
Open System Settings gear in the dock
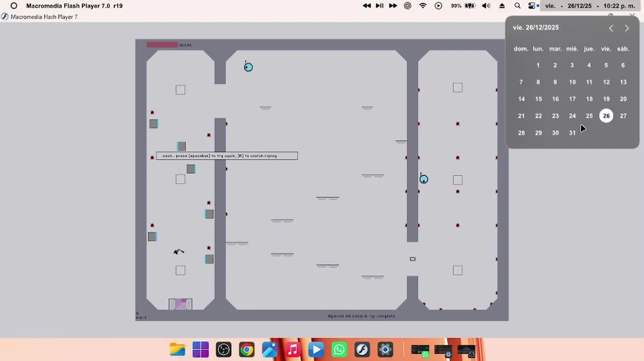click(x=385, y=349)
